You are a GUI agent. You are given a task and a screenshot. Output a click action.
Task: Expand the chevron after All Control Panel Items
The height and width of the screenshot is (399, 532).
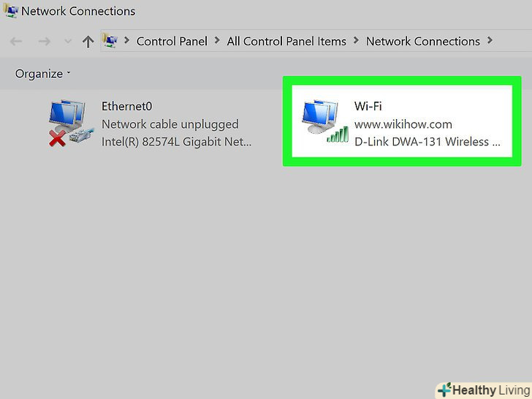pos(356,41)
